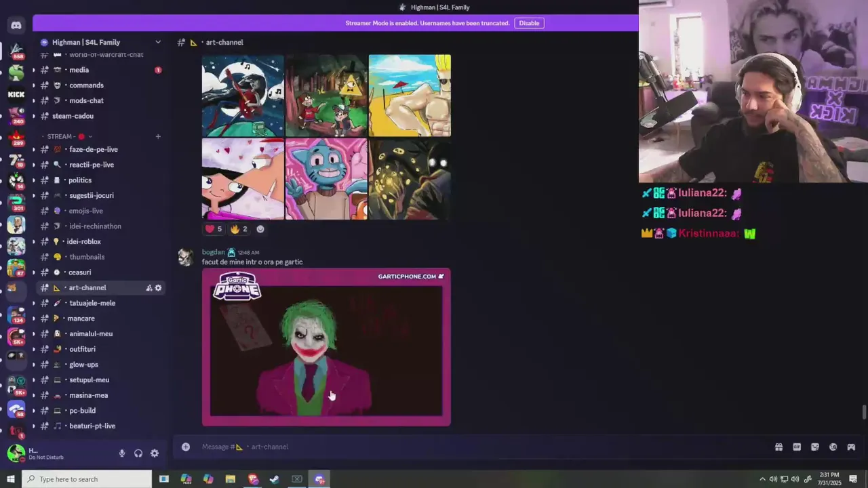Open File Explorer from taskbar
This screenshot has height=488, width=868.
[231, 479]
